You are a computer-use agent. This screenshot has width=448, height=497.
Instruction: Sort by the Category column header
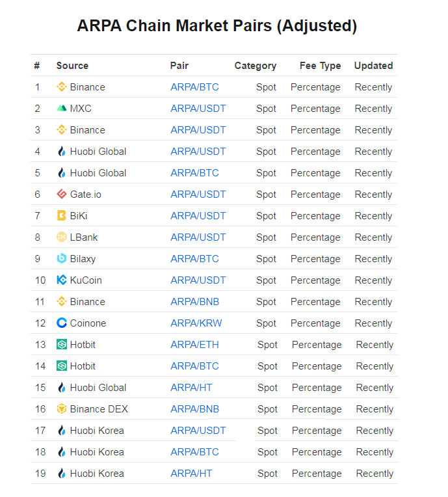pos(256,66)
